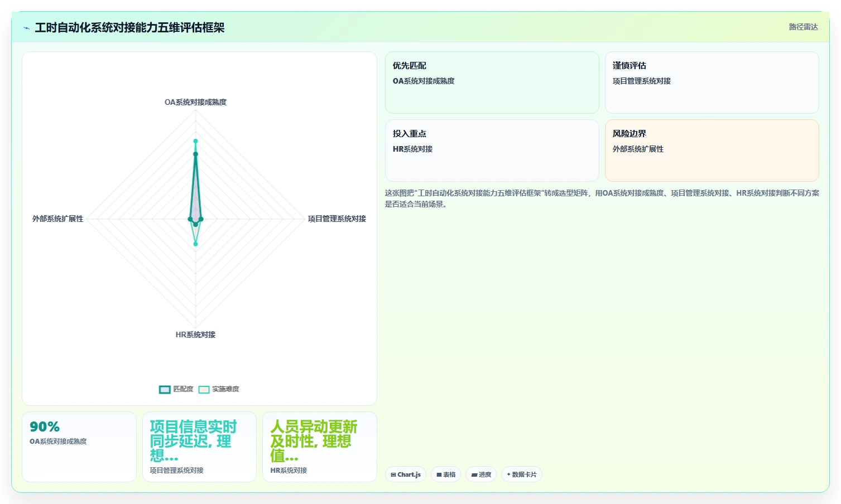Click the 进度 tag bar icon
This screenshot has height=504, width=841.
(x=474, y=474)
